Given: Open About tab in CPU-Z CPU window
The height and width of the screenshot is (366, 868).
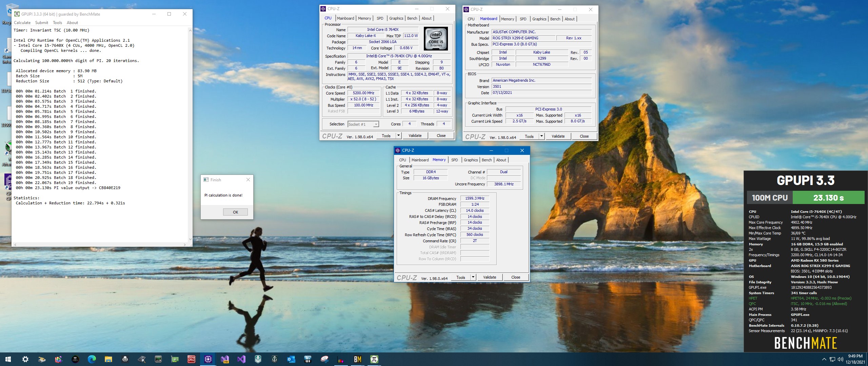Looking at the screenshot, I should coord(427,18).
